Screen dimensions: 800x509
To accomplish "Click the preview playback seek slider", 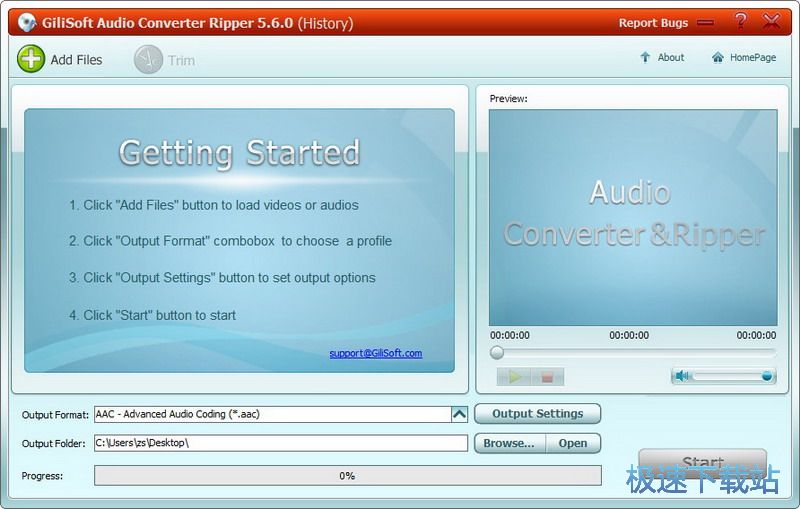I will click(632, 353).
